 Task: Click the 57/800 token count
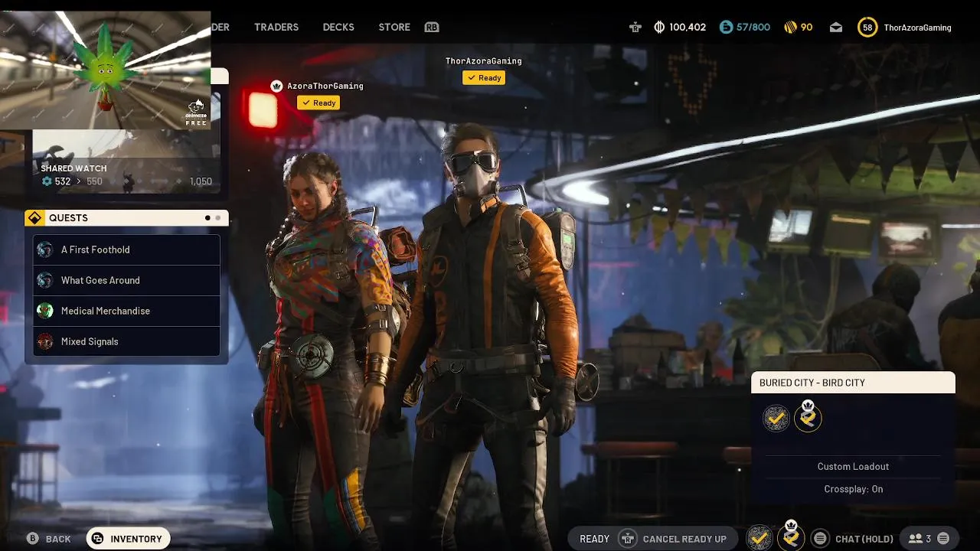coord(753,28)
